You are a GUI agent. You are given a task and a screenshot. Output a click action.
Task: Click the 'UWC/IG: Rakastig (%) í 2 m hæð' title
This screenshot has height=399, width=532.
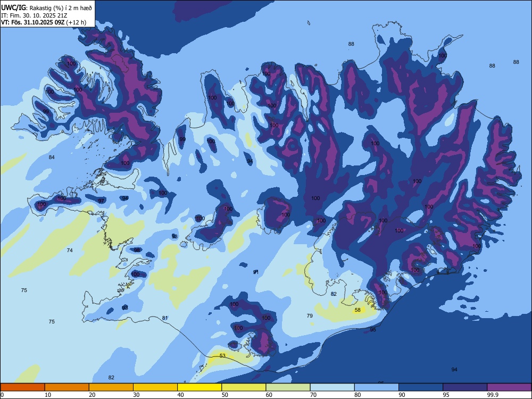[x=46, y=7]
